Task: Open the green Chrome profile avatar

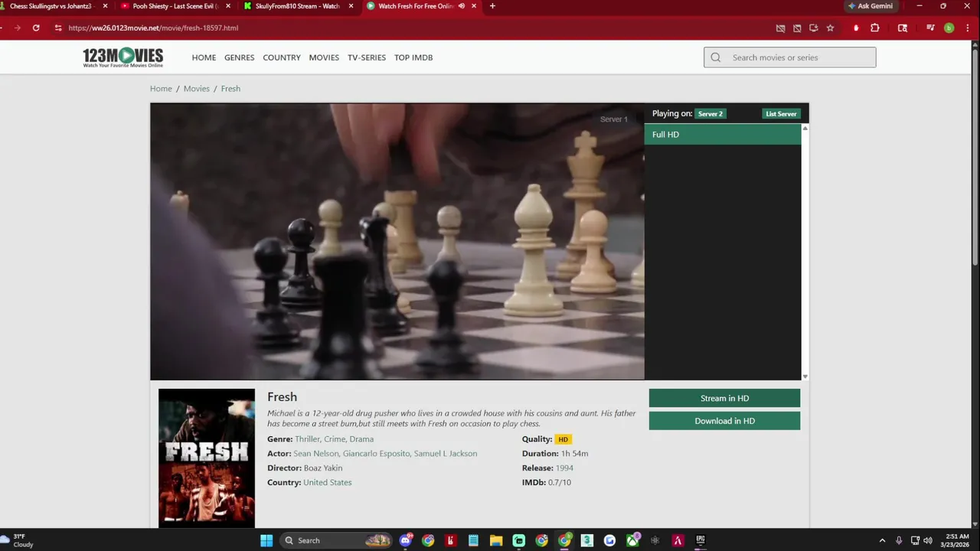Action: click(x=949, y=28)
